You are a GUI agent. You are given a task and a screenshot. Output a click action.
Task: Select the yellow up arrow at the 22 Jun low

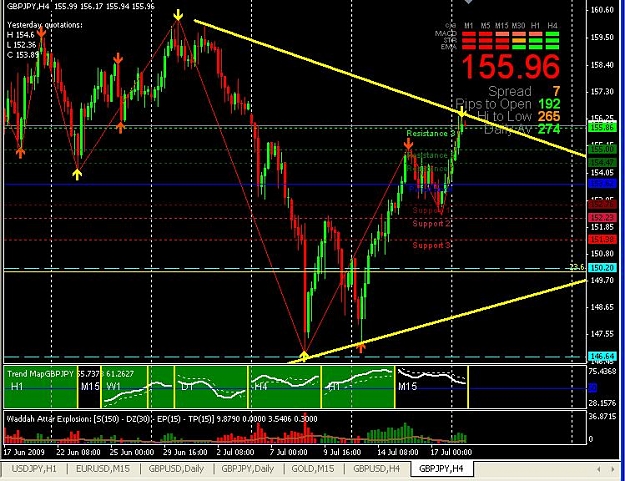tap(77, 175)
